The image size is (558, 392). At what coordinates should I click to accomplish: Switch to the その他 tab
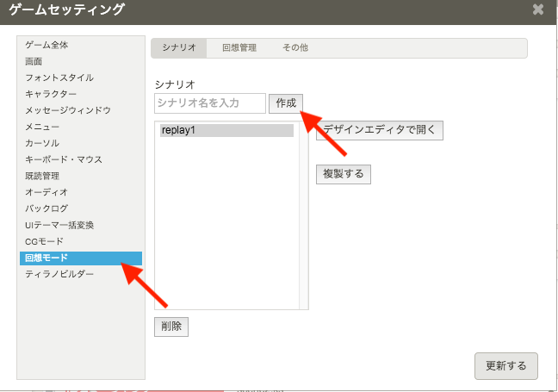click(294, 48)
